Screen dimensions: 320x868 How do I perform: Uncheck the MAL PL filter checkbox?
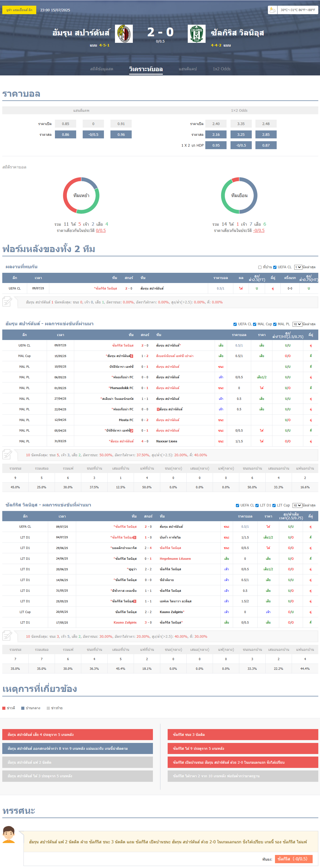tap(275, 324)
